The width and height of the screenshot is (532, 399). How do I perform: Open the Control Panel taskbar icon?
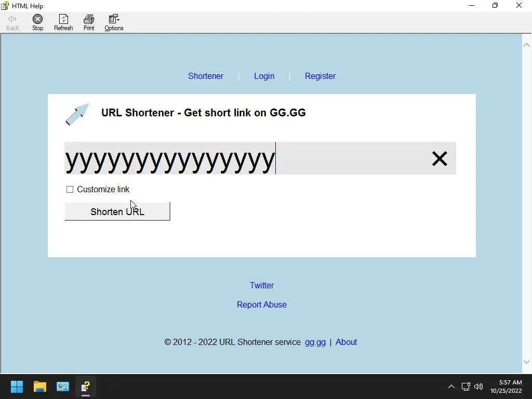tap(63, 387)
